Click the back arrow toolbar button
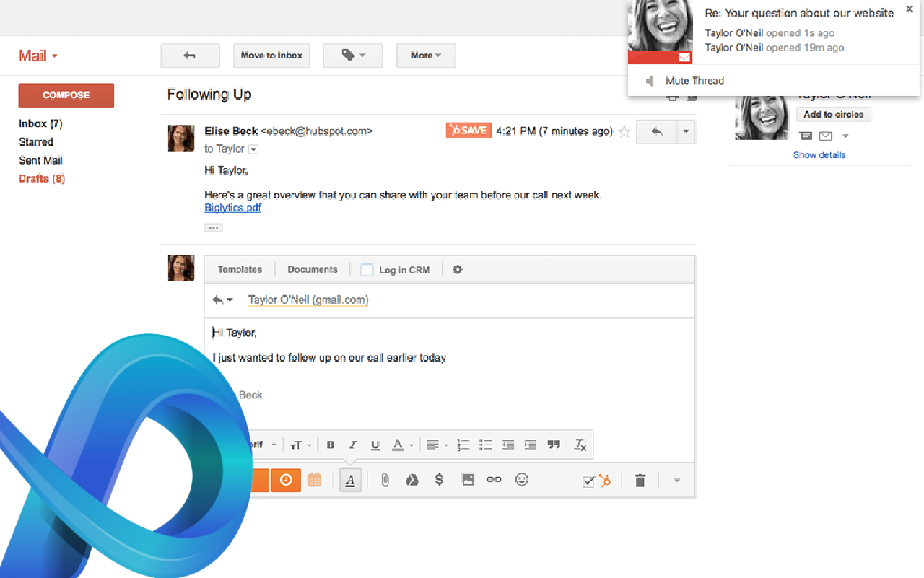Screen dimensions: 924x578 [x=190, y=56]
